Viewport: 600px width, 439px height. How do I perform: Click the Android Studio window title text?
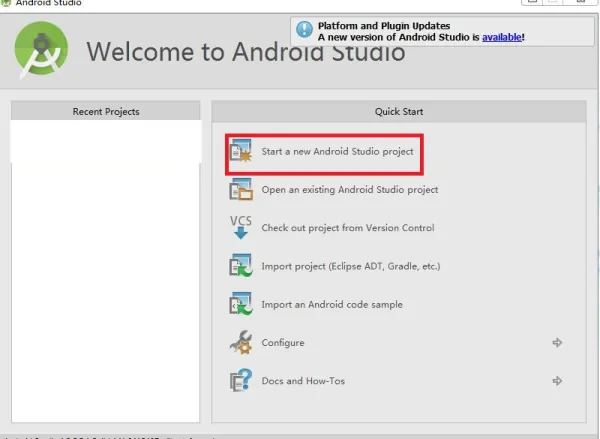coord(48,3)
